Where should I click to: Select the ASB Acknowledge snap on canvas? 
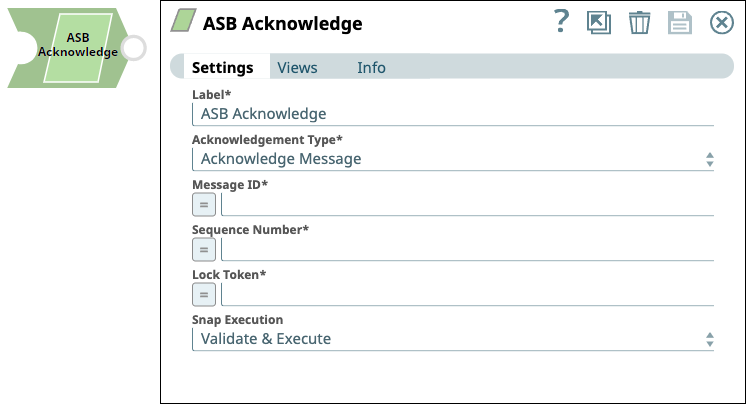pos(69,48)
